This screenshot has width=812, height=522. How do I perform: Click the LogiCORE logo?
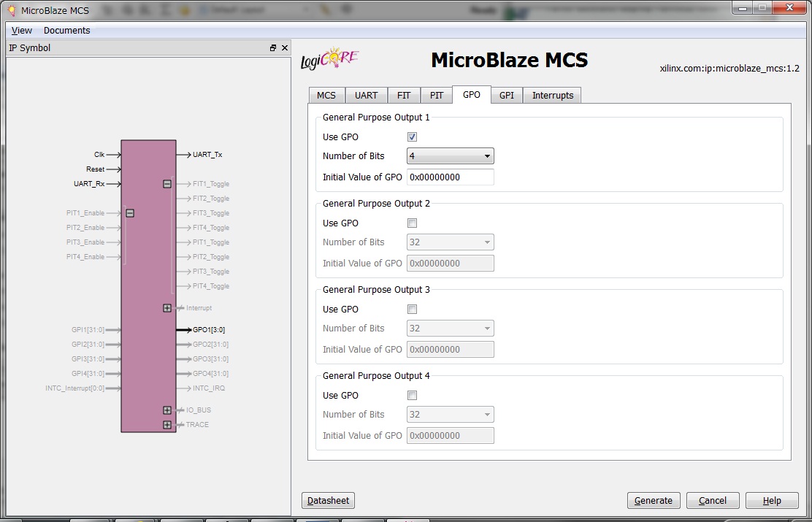point(330,60)
